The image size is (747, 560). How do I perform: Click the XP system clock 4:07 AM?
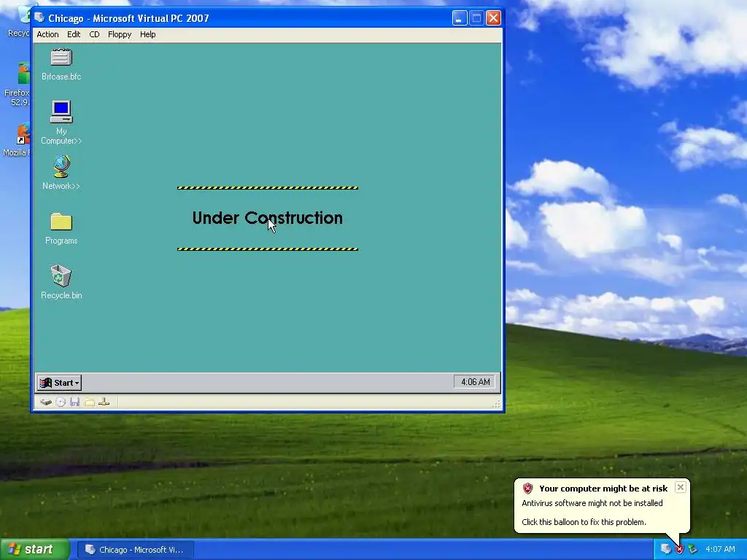[x=720, y=549]
